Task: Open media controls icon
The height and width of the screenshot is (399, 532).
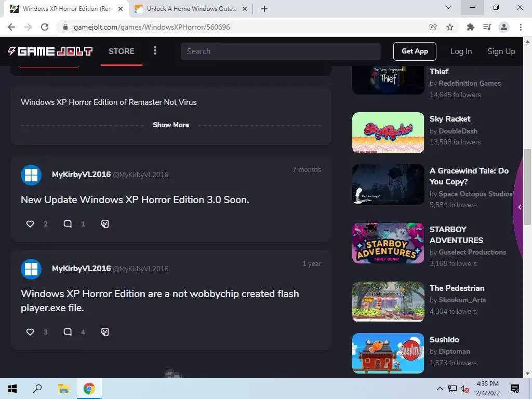Action: 487,27
